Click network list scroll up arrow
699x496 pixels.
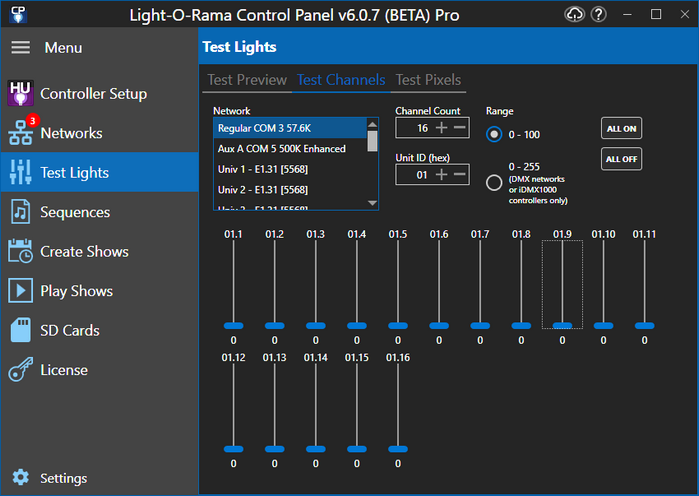pos(372,124)
